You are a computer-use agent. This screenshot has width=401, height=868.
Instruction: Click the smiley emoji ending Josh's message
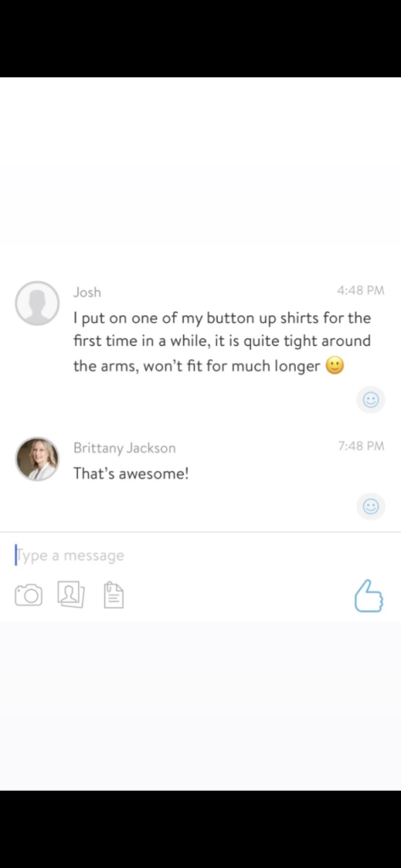(x=335, y=365)
